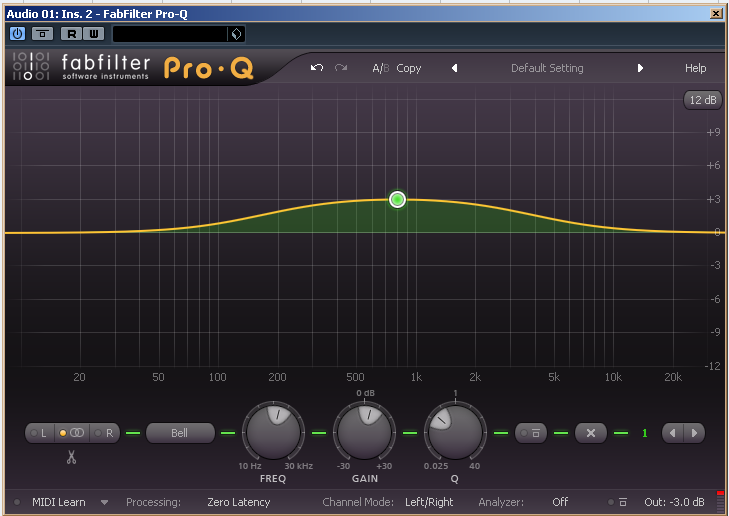Enable the R read automation button
This screenshot has height=516, width=729.
pyautogui.click(x=72, y=33)
